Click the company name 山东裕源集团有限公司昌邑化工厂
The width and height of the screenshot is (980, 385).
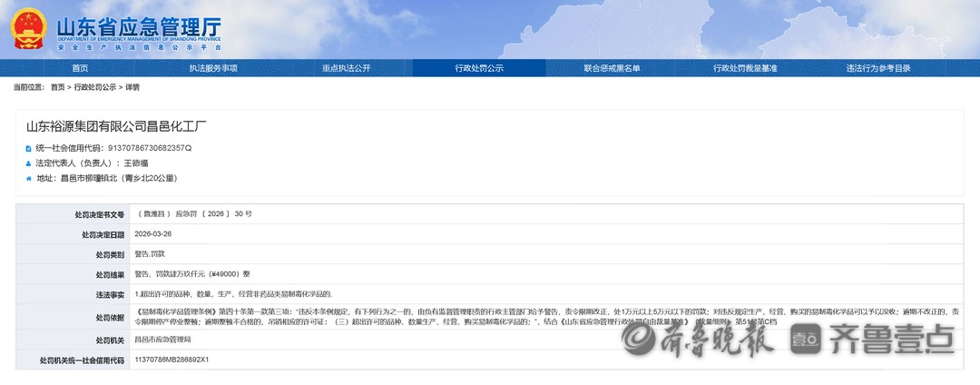pos(116,127)
